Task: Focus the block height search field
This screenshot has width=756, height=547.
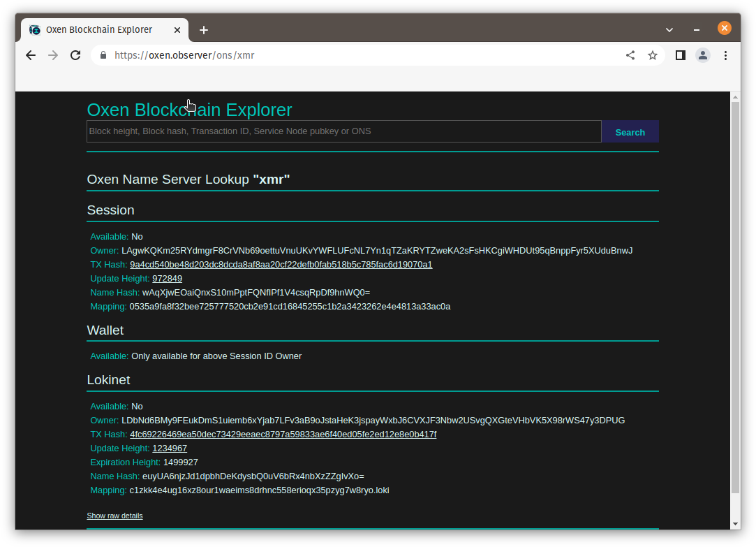Action: tap(343, 131)
